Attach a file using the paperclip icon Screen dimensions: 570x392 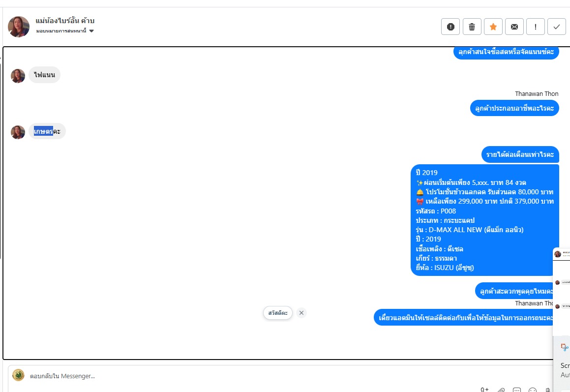pyautogui.click(x=501, y=390)
